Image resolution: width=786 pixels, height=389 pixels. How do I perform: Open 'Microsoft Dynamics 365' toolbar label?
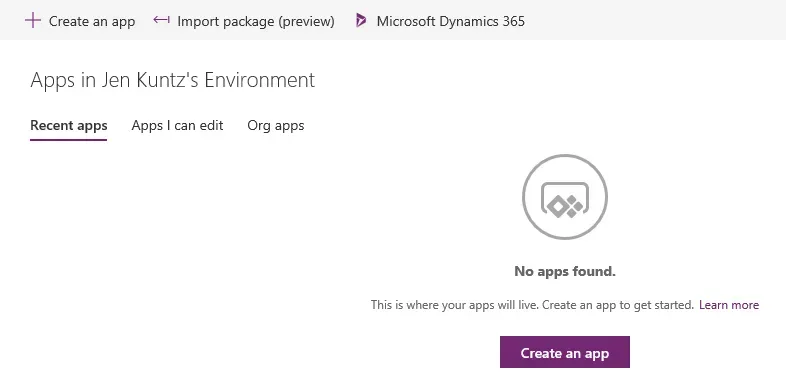[x=451, y=21]
